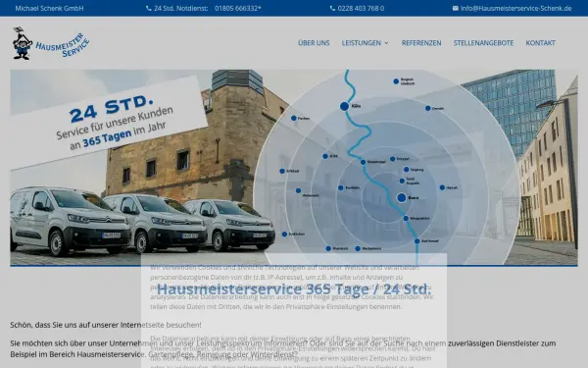Image resolution: width=588 pixels, height=368 pixels.
Task: Click the emergency number 01805 666332*
Action: 238,8
